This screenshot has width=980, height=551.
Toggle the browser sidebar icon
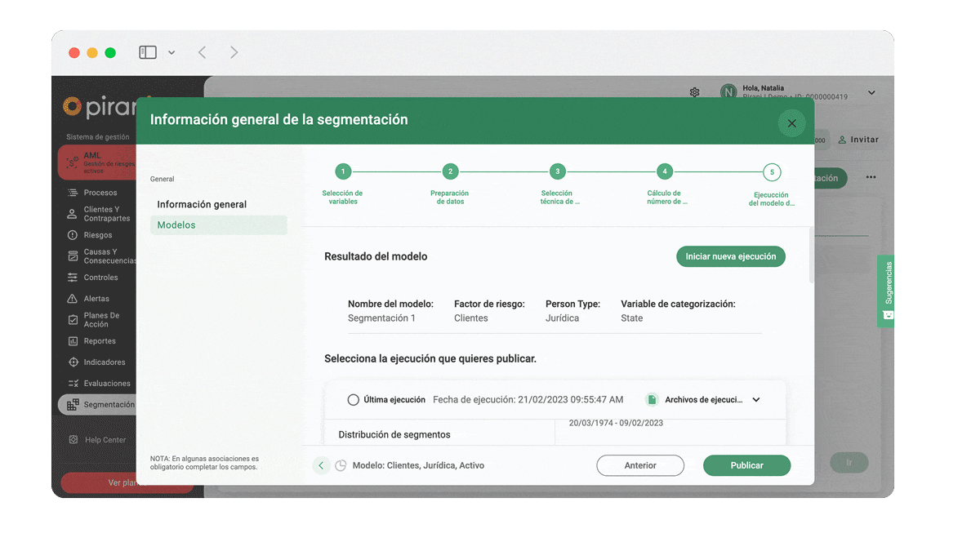(148, 52)
